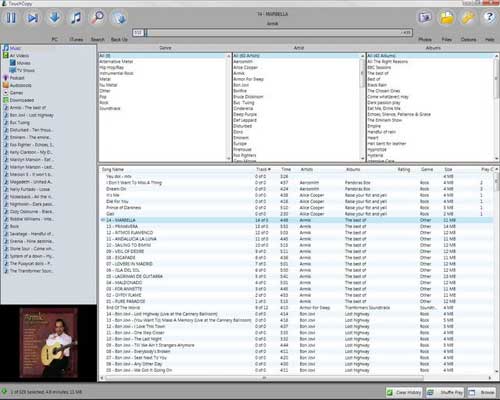Select Hell bent for leather album
This screenshot has width=500, height=400.
coord(387,144)
